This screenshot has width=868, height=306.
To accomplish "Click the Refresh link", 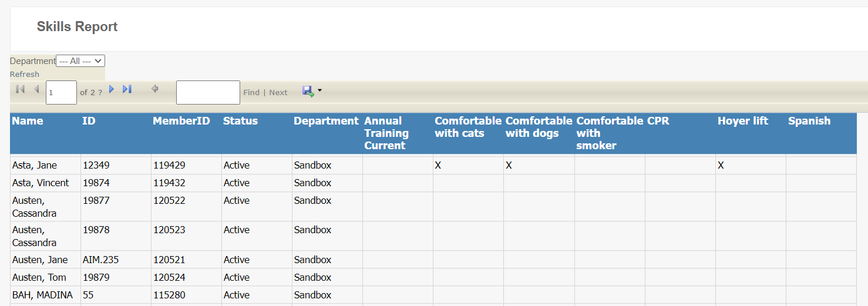I will (x=25, y=74).
